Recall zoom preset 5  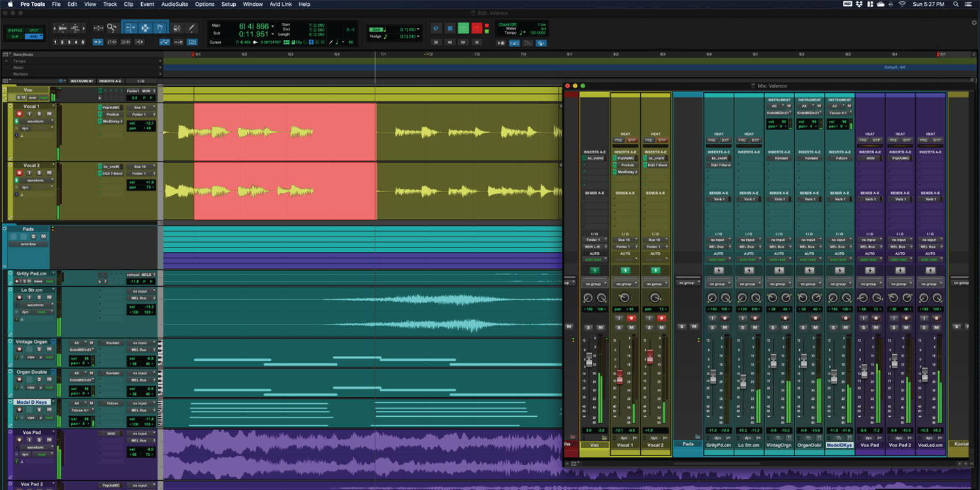pyautogui.click(x=82, y=42)
